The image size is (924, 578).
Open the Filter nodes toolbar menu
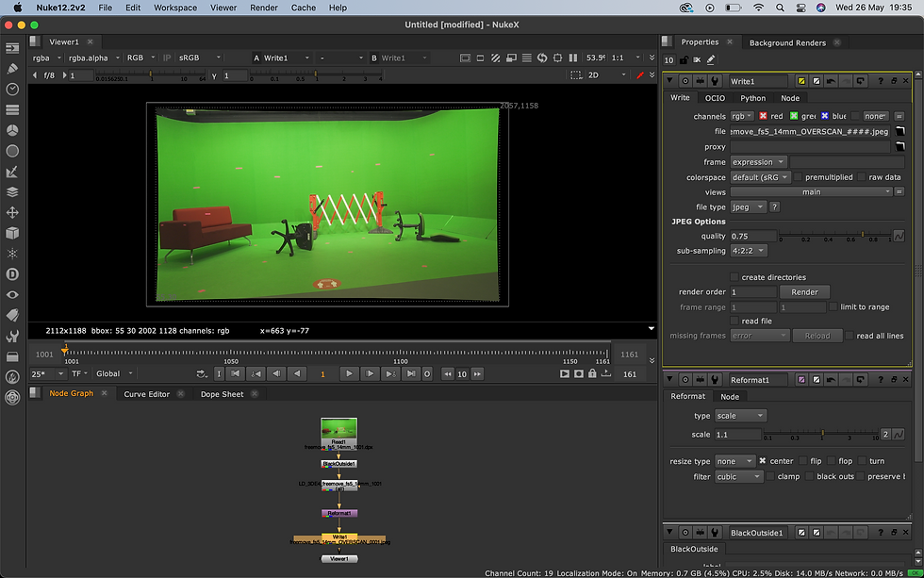[12, 151]
